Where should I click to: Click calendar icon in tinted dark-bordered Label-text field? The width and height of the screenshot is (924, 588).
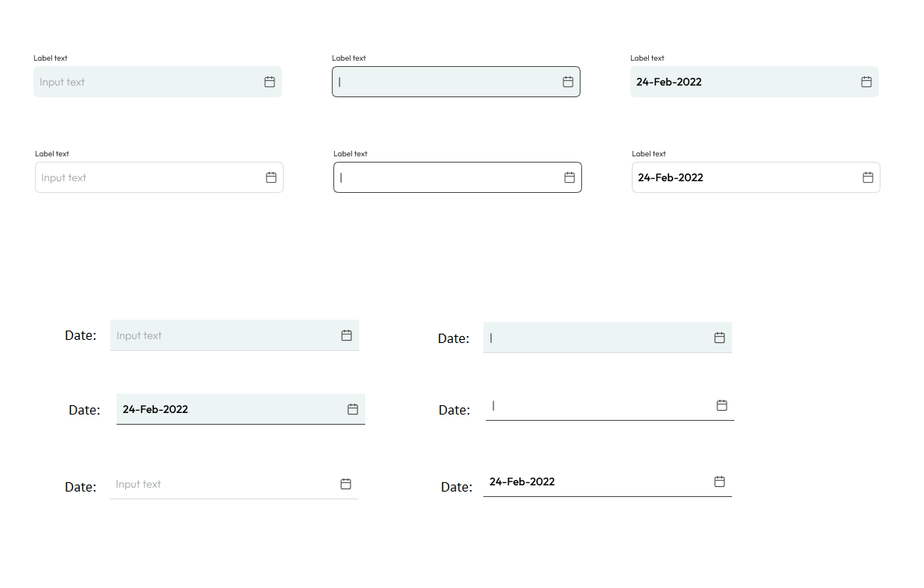568,82
